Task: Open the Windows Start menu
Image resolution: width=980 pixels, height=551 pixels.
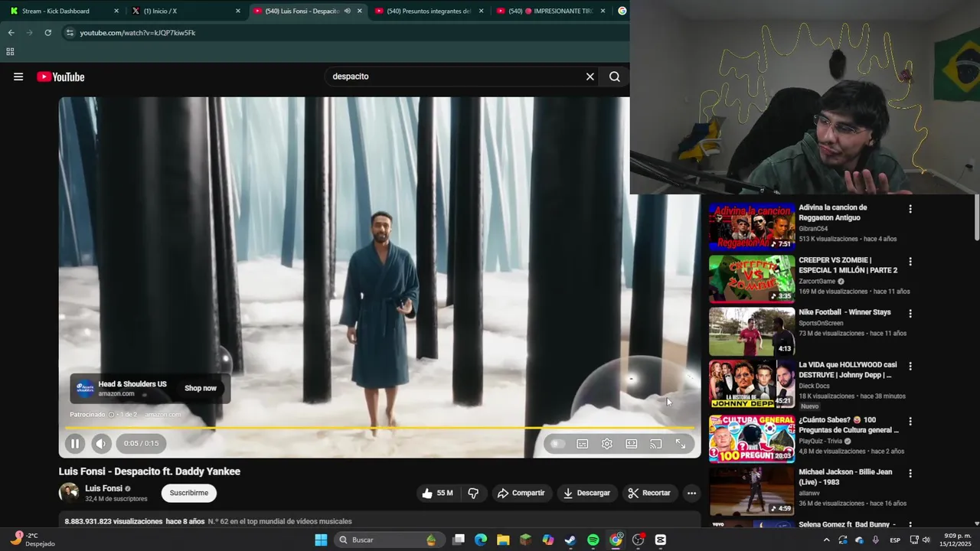Action: pos(322,540)
